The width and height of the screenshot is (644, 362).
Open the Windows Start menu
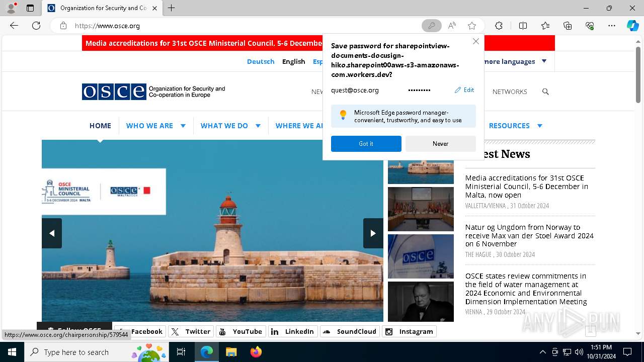pyautogui.click(x=12, y=352)
